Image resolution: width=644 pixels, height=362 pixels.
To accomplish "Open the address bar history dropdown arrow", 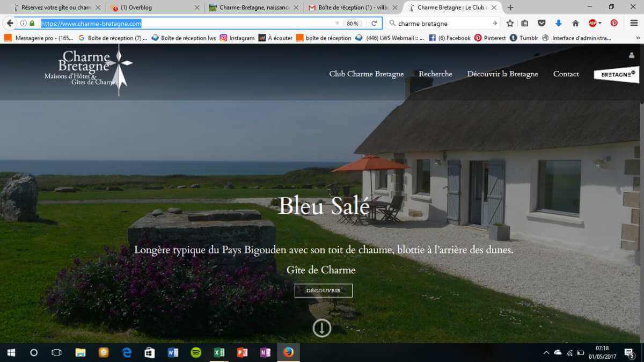I will [337, 24].
